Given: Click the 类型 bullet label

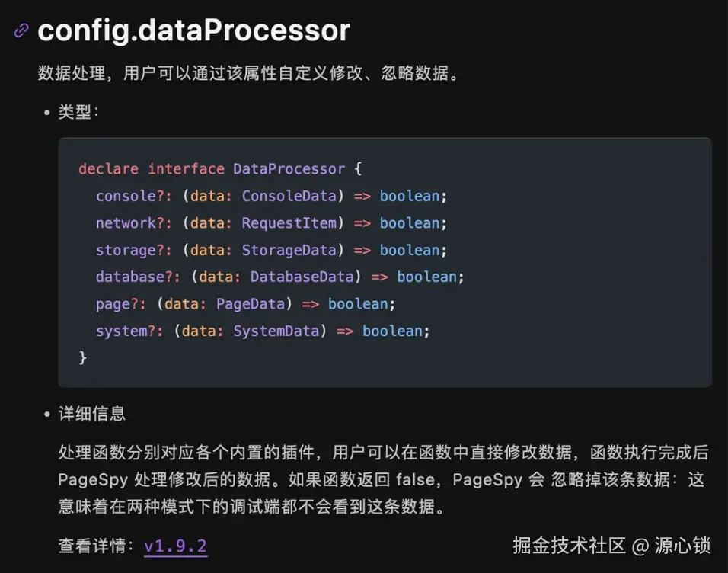Looking at the screenshot, I should 75,112.
